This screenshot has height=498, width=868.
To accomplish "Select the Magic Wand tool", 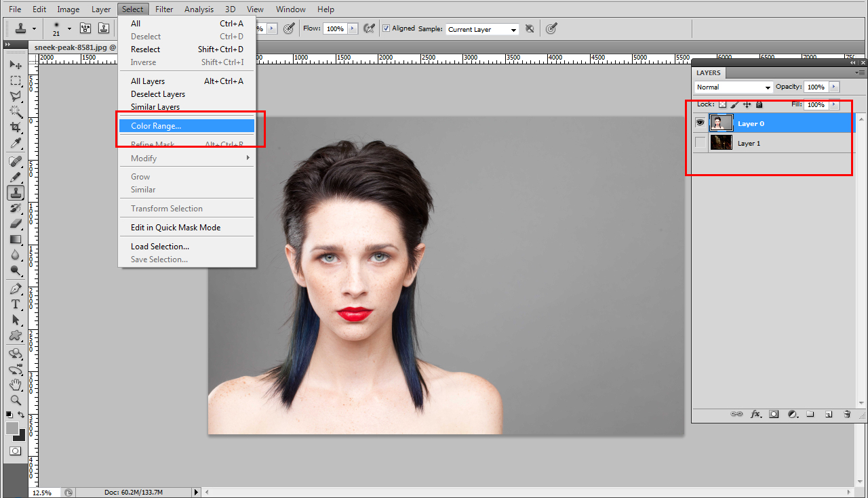I will point(15,112).
